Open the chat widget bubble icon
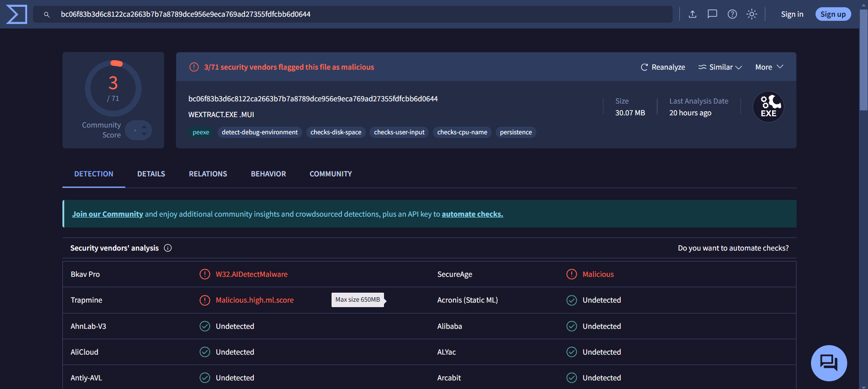This screenshot has height=389, width=868. [x=829, y=363]
